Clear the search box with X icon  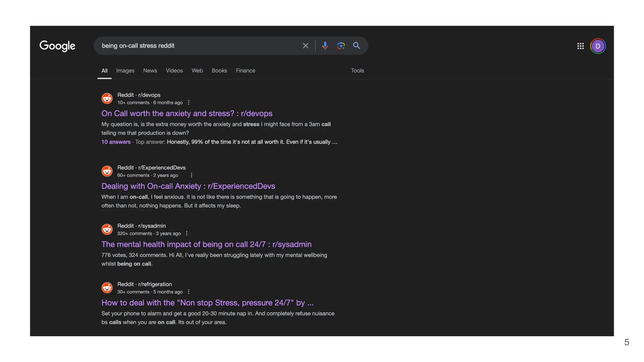305,46
